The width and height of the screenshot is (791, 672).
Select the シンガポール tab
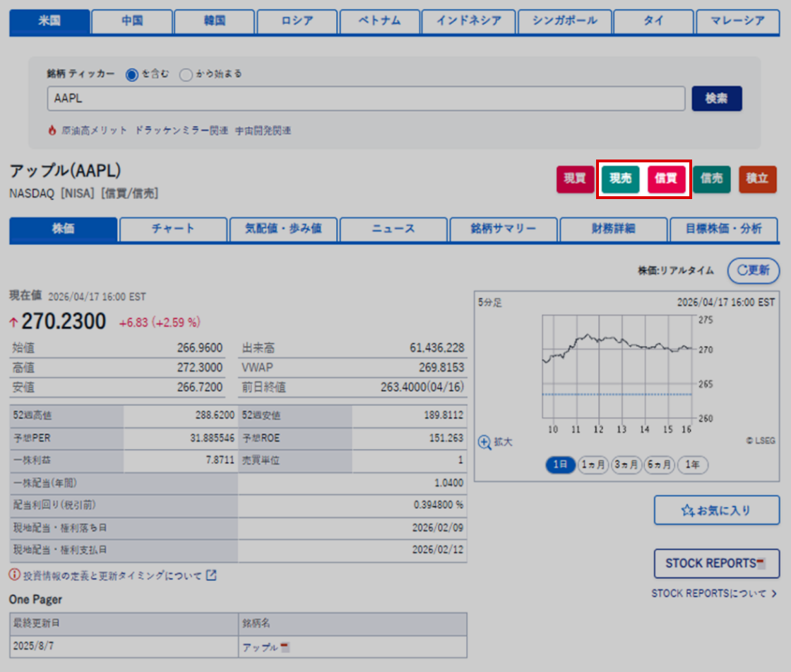point(565,21)
